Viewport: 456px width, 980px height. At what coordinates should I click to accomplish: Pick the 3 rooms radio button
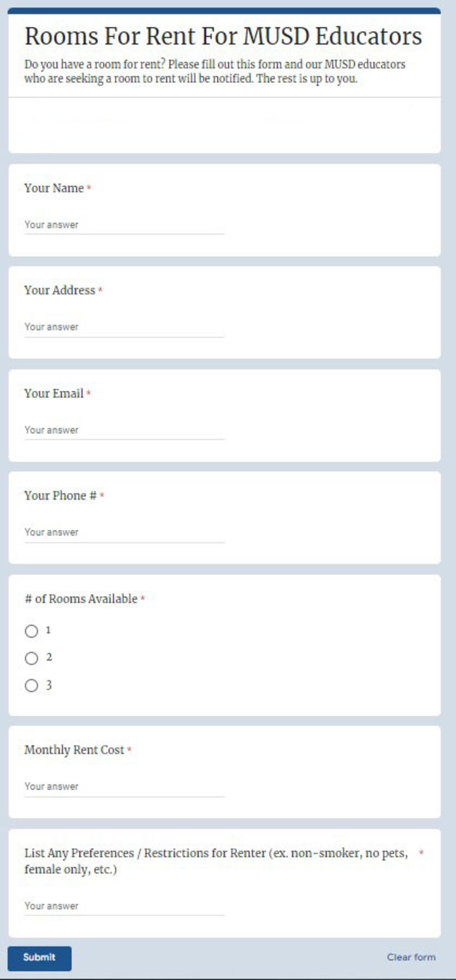click(x=32, y=686)
